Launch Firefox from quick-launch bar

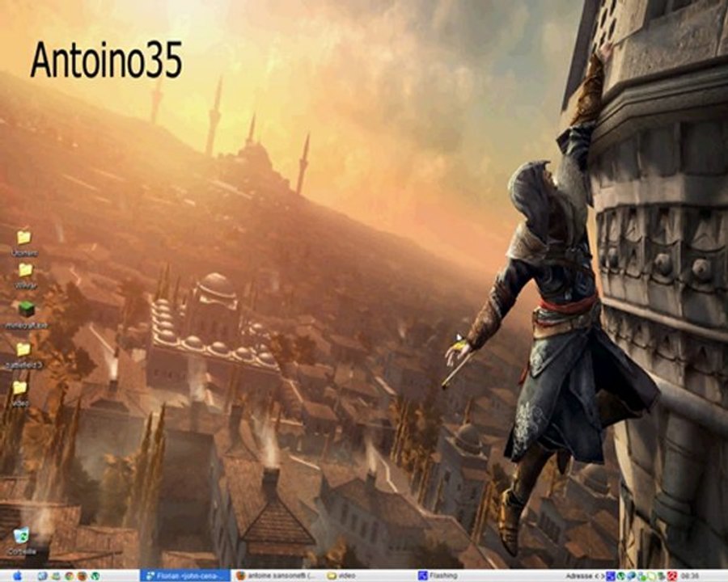(x=82, y=576)
